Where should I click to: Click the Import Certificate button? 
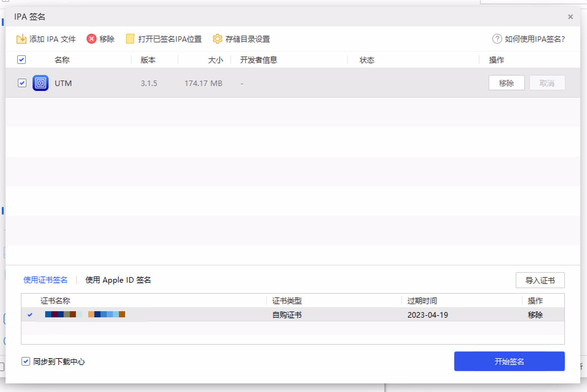tap(540, 280)
